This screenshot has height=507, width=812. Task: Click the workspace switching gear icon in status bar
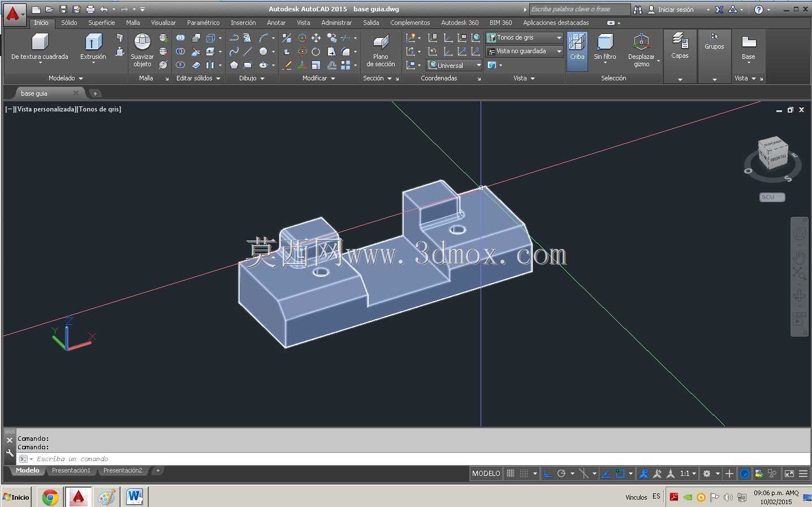point(706,474)
